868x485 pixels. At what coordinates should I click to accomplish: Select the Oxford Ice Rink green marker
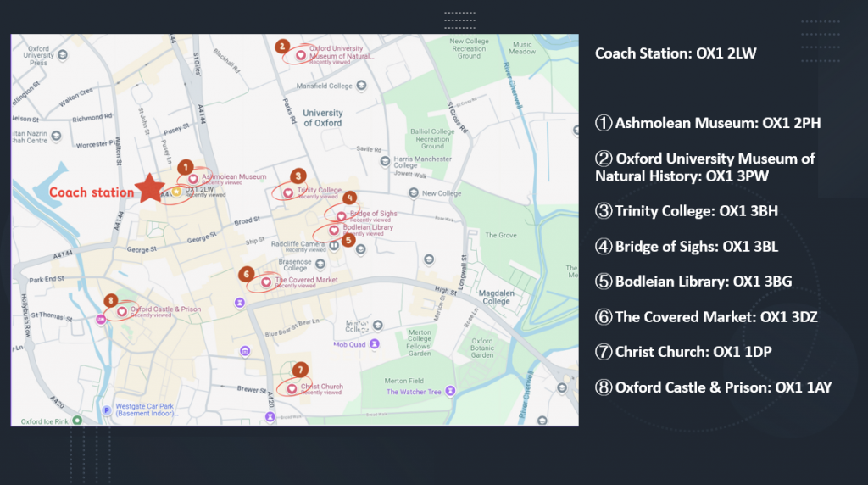76,419
